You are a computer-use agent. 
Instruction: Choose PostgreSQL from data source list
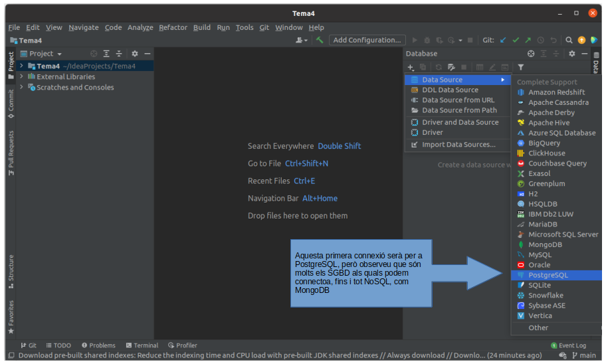tap(556, 275)
